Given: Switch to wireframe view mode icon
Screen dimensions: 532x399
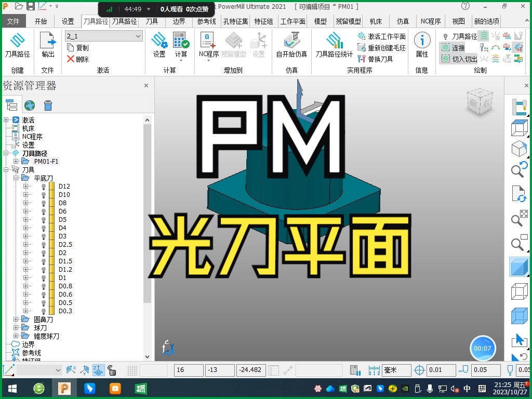Looking at the screenshot, I should tap(519, 292).
